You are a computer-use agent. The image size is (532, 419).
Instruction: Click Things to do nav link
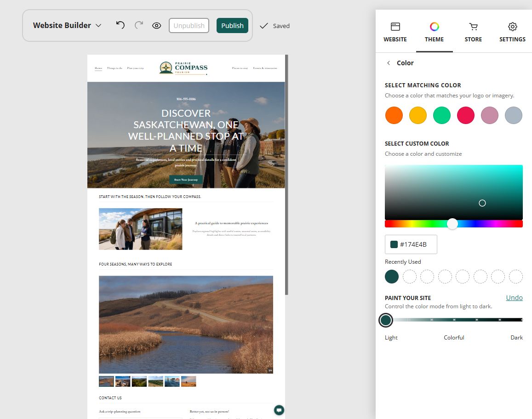pos(114,68)
